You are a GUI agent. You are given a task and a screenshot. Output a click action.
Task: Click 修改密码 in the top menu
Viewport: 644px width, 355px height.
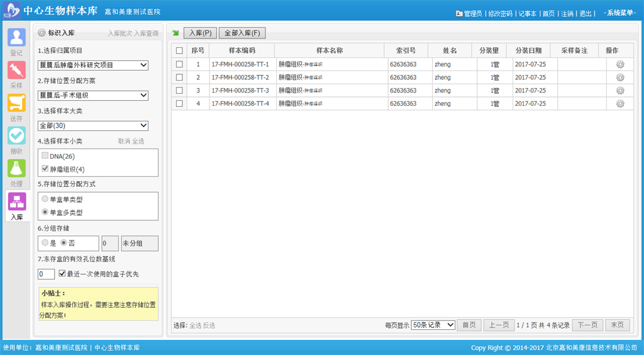(500, 13)
